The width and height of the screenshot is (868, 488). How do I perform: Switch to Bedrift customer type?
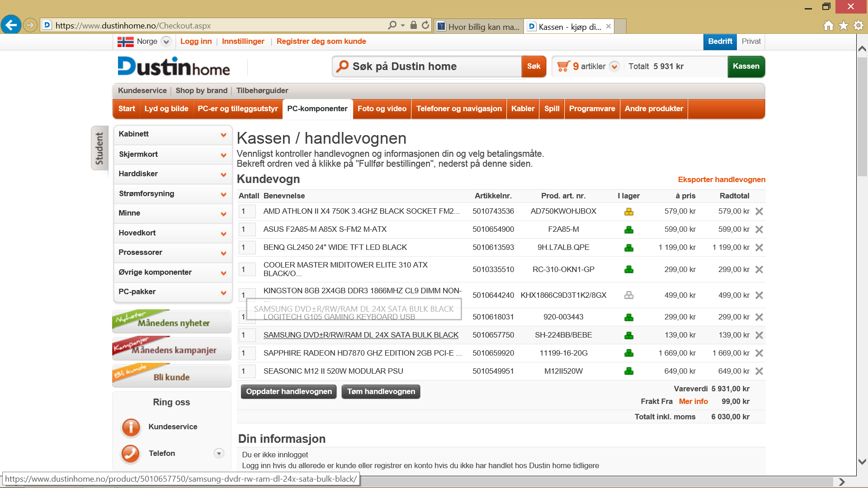click(x=720, y=42)
